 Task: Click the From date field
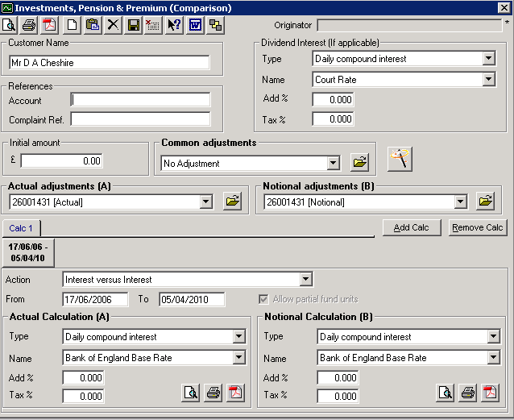click(95, 299)
